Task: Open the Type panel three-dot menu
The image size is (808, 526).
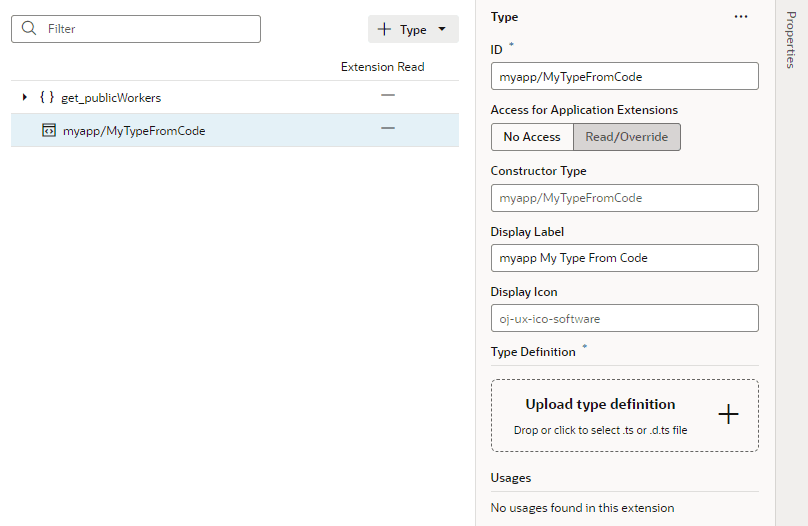Action: pos(741,16)
